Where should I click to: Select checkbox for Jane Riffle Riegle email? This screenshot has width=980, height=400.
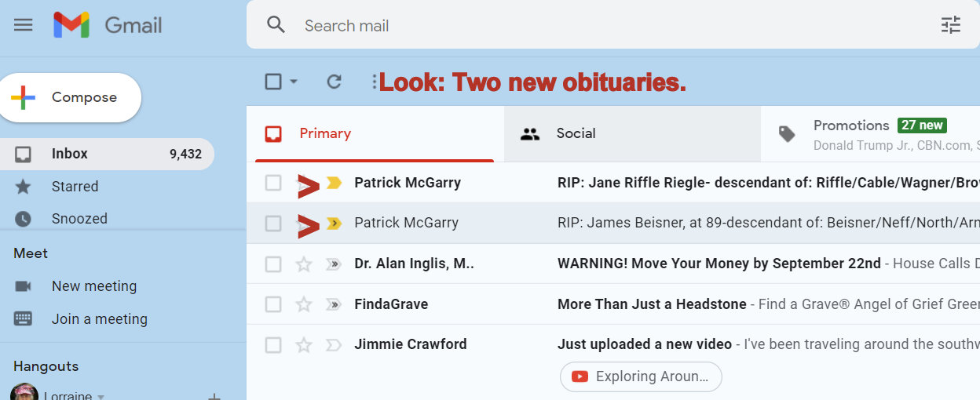[273, 184]
